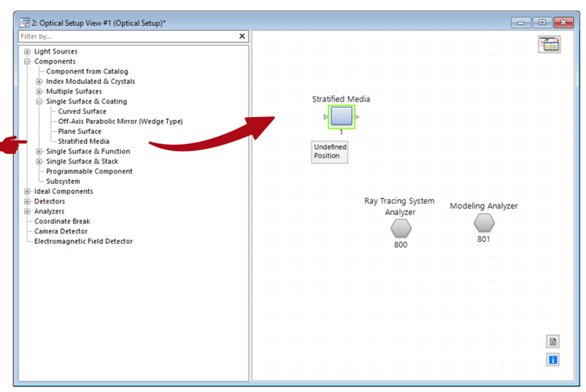Select Curved Surface tree item
This screenshot has height=392, width=586.
82,111
